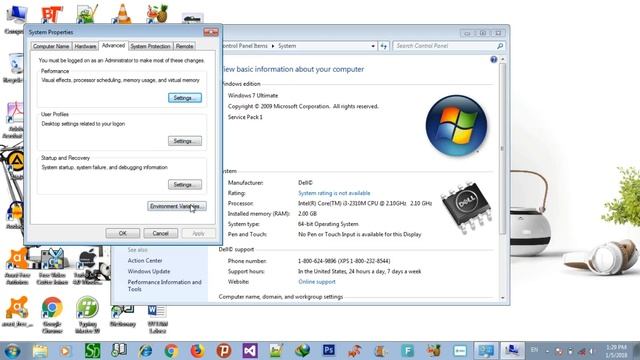The width and height of the screenshot is (640, 360).
Task: Launch Visual Studio from taskbar
Action: (250, 351)
